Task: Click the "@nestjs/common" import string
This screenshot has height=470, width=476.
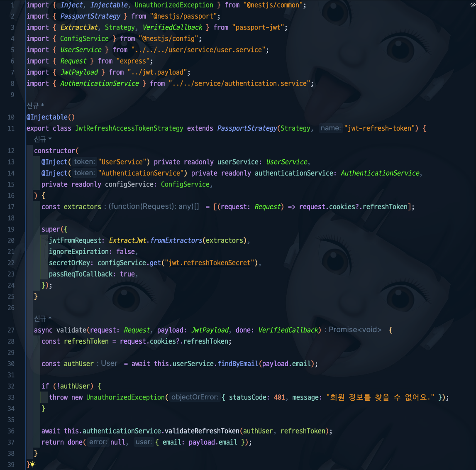Action: (x=273, y=5)
